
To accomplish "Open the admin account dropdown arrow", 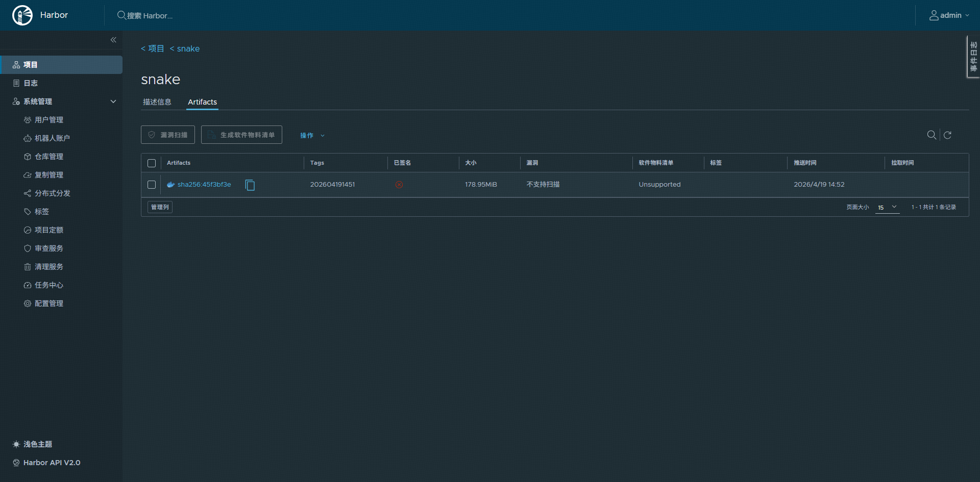I will click(967, 15).
